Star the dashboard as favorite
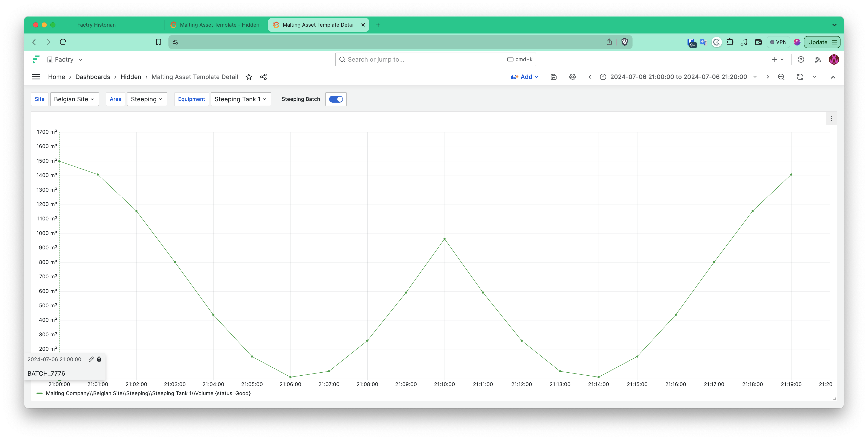 (249, 77)
